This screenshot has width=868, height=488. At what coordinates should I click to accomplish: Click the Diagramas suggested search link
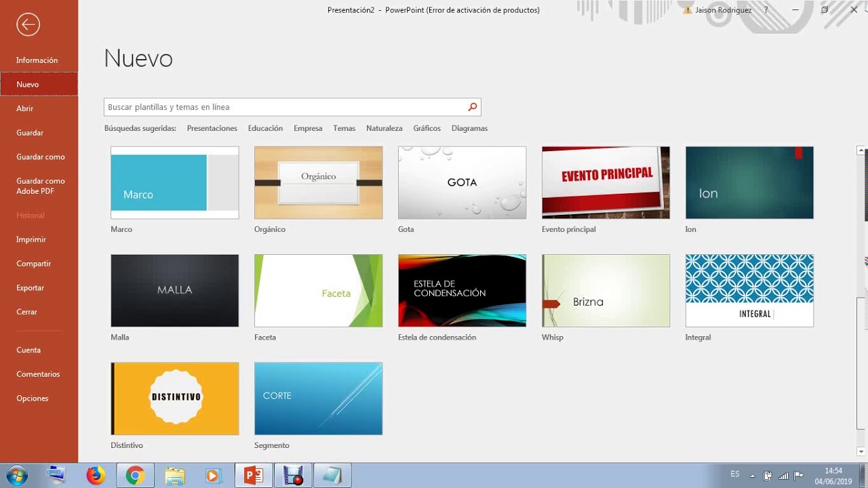[469, 128]
